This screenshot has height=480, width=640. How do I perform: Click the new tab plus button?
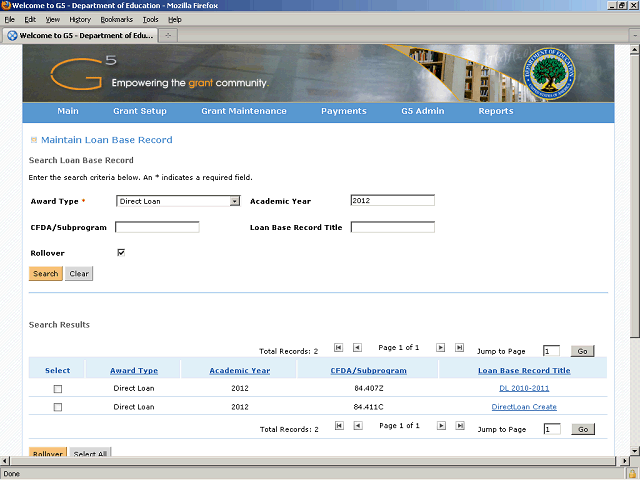(168, 36)
